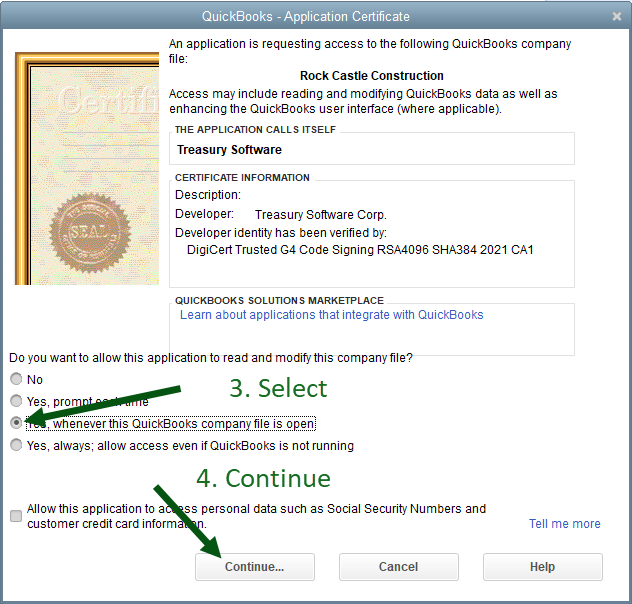Choose 'Yes, always; allow access' option
This screenshot has height=604, width=632.
tap(16, 445)
